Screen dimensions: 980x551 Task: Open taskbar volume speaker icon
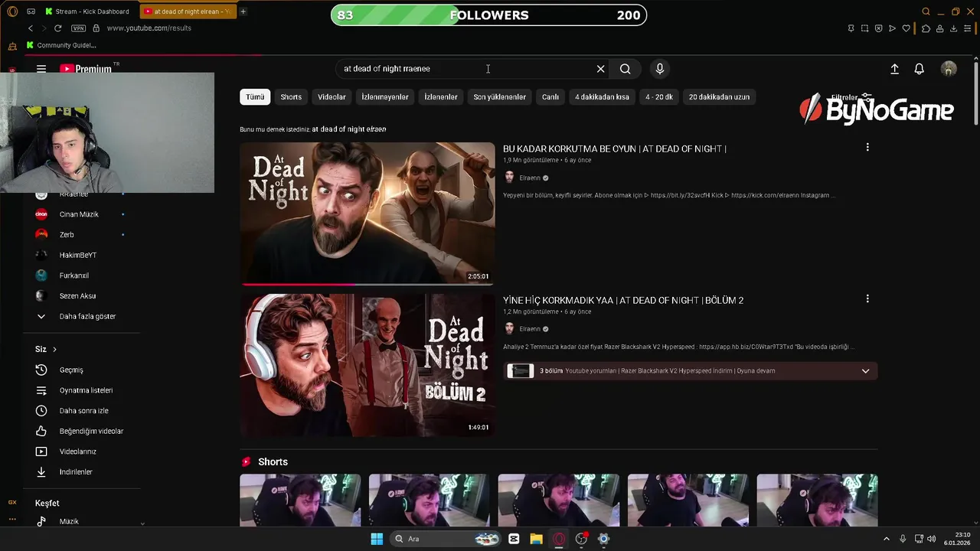(931, 539)
